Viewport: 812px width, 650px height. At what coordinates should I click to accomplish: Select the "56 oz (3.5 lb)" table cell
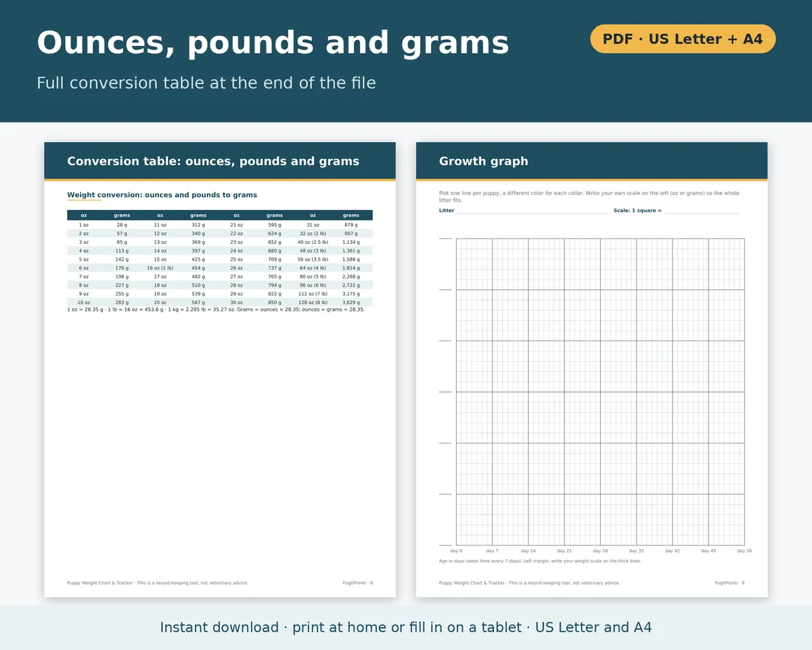point(313,259)
